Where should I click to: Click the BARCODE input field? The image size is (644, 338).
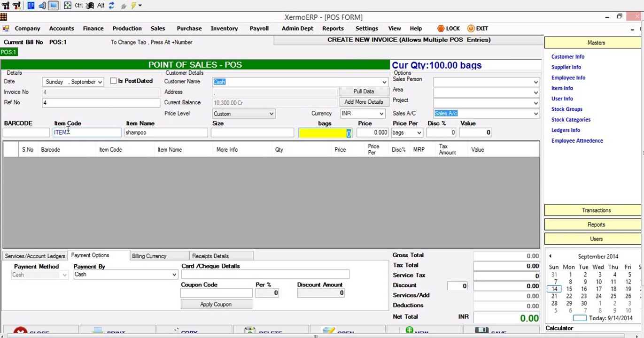click(26, 133)
